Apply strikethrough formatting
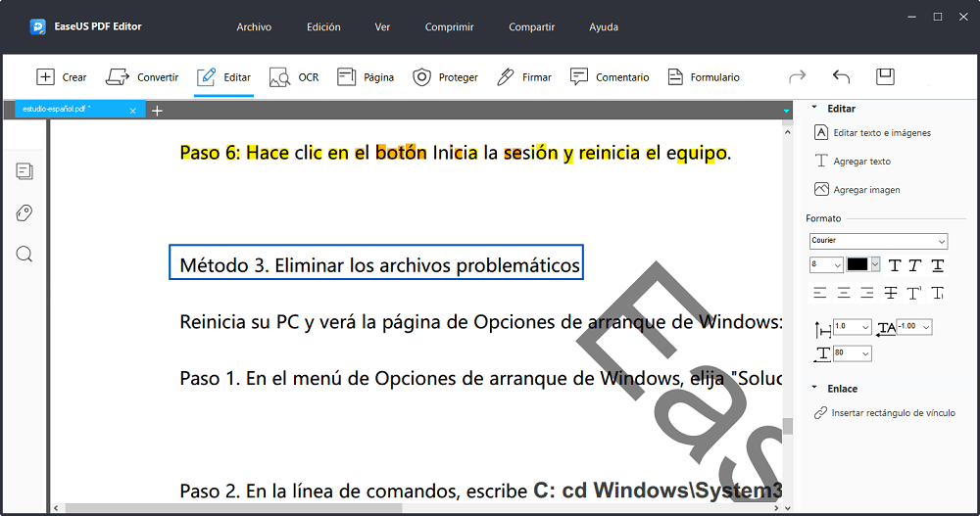Screen dimensions: 980x516 [891, 293]
